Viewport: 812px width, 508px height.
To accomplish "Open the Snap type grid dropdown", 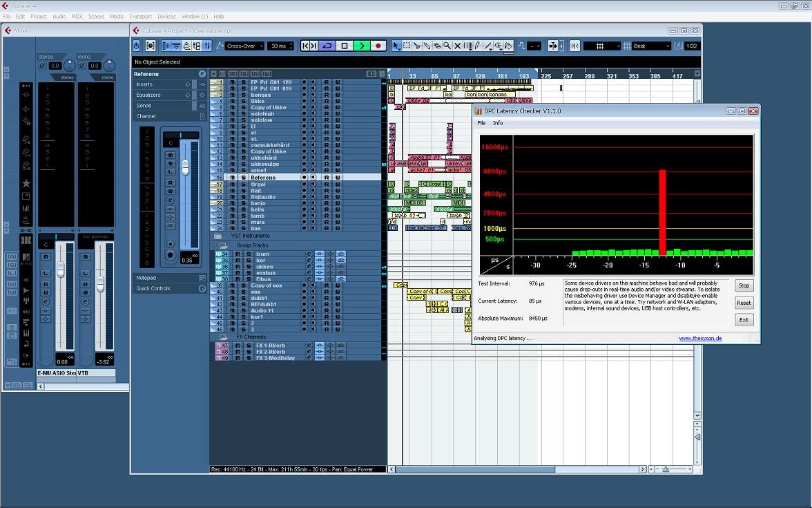I will [x=602, y=46].
